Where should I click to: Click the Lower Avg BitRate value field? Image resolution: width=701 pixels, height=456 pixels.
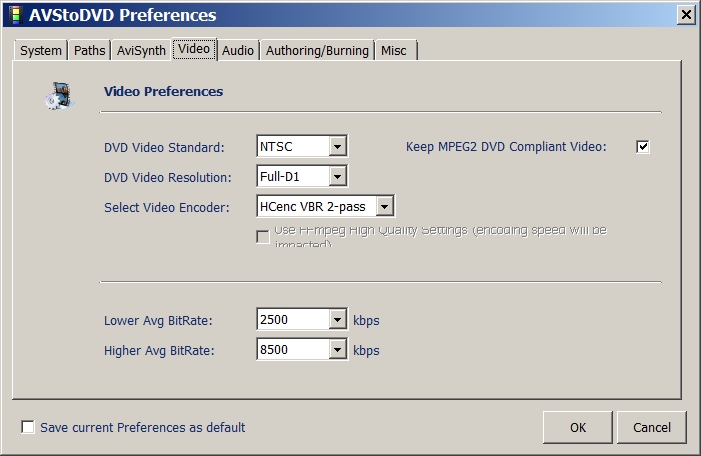click(292, 321)
